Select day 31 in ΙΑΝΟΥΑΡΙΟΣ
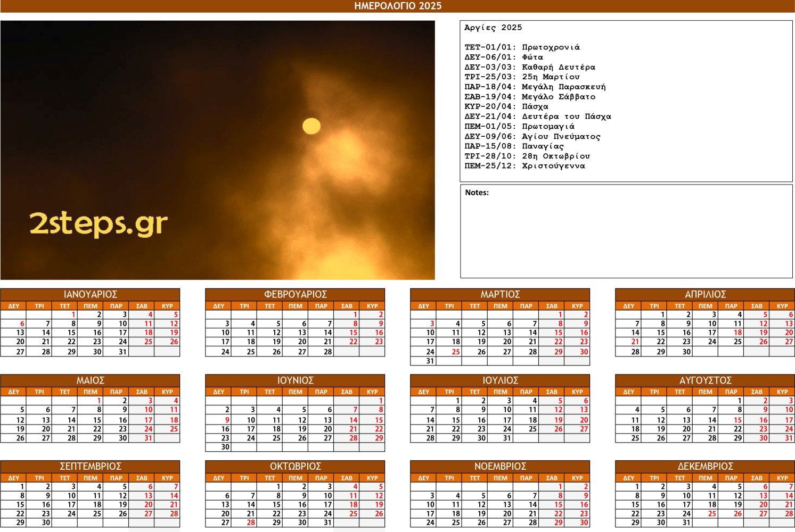Image resolution: width=795 pixels, height=532 pixels. (116, 352)
